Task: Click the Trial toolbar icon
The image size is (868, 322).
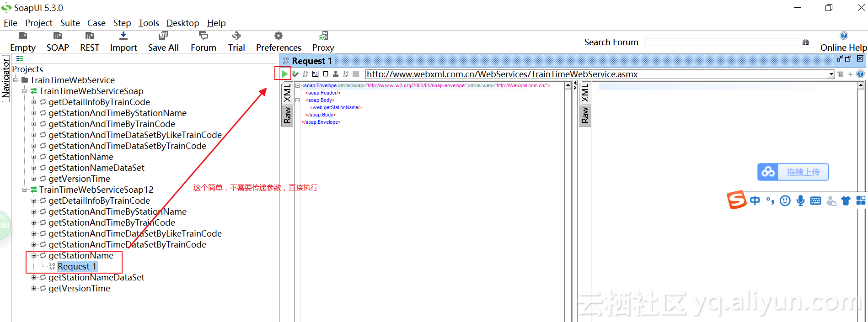Action: (236, 36)
